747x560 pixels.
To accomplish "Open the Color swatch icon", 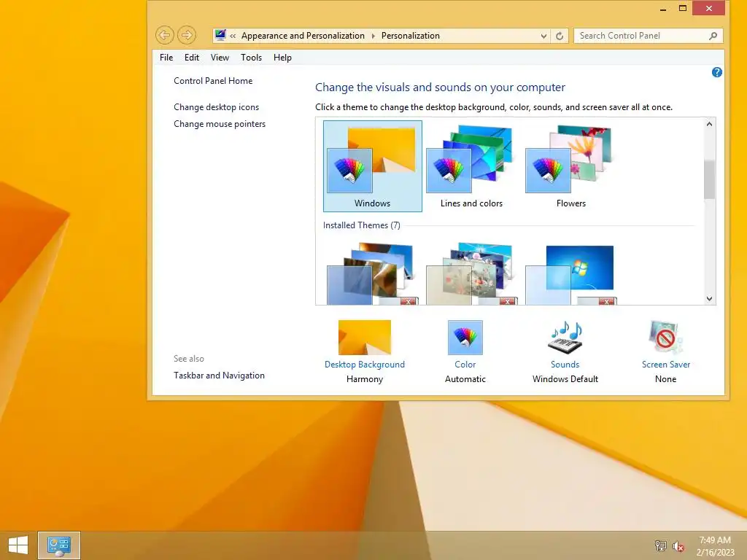I will click(465, 337).
